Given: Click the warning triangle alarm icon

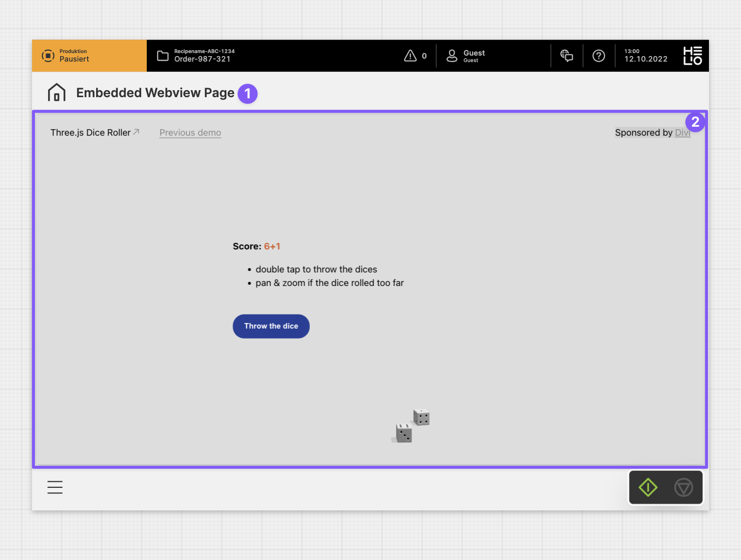Looking at the screenshot, I should click(410, 56).
